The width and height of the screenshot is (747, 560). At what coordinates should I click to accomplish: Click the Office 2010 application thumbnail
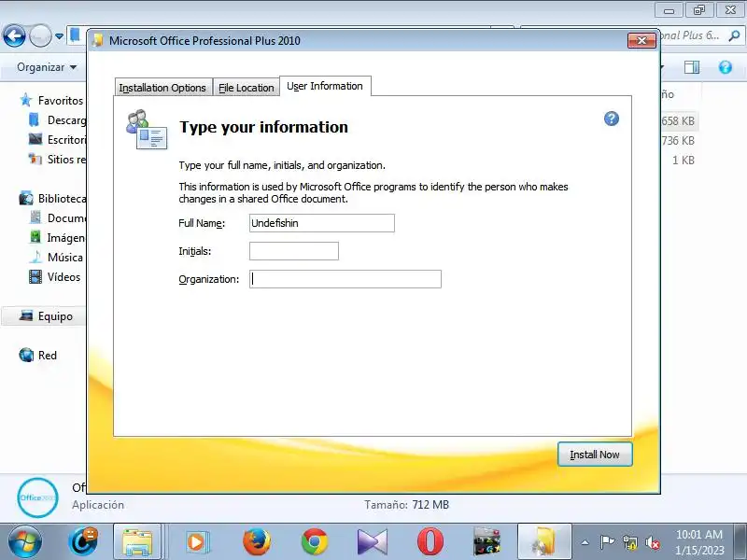pyautogui.click(x=37, y=497)
